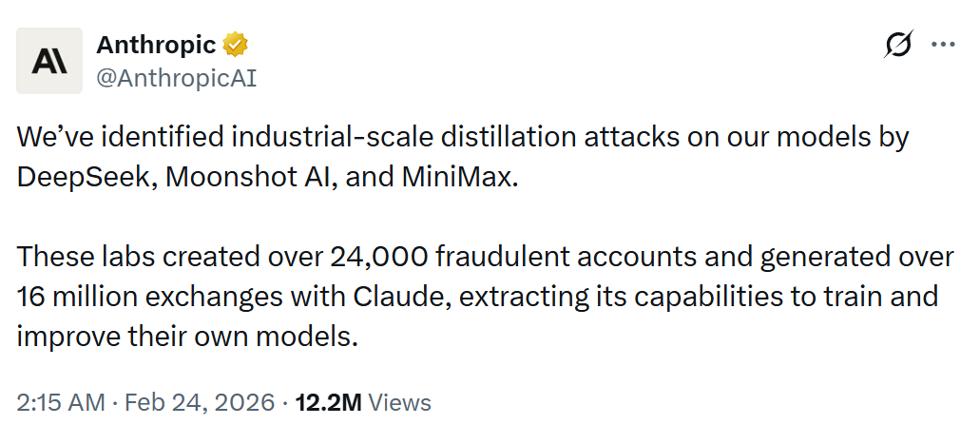
Task: Click the word industrial-scale
Action: (336, 137)
